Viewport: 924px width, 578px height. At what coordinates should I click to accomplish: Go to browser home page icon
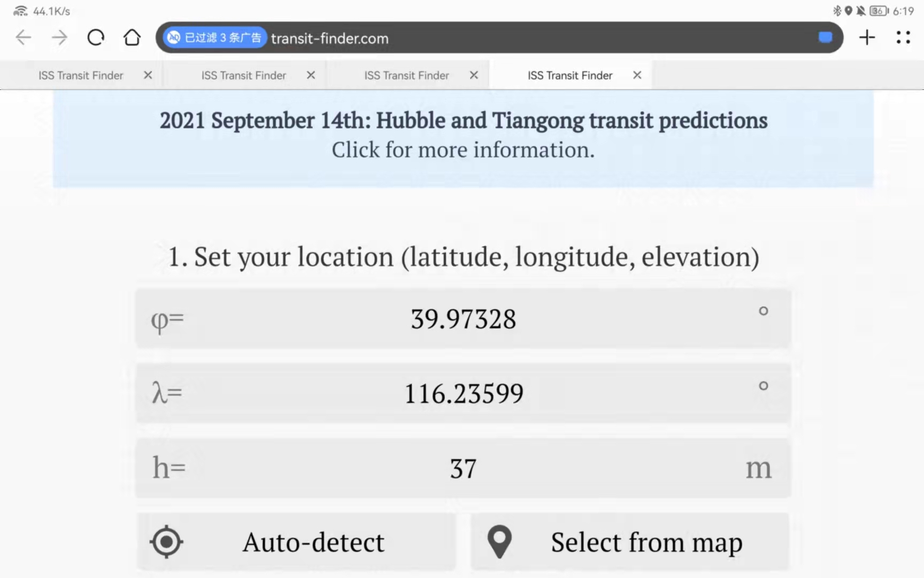132,37
